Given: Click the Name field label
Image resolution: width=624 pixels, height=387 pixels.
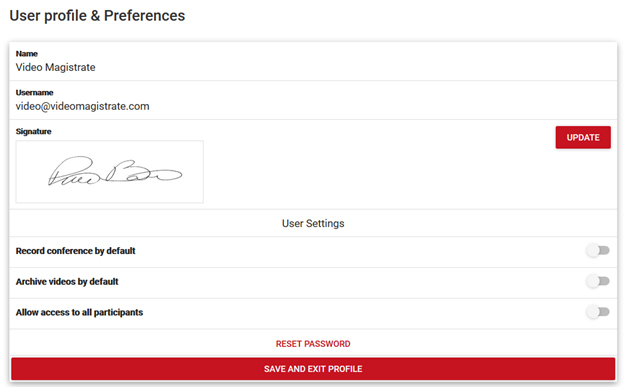Looking at the screenshot, I should (27, 54).
